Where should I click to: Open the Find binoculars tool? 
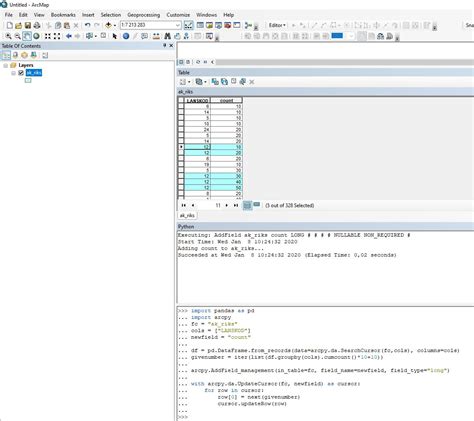(x=168, y=36)
